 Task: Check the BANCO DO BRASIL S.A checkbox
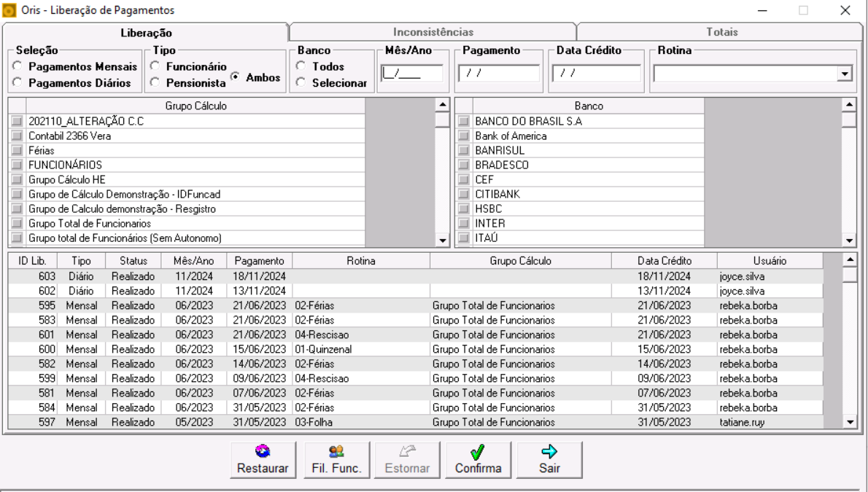pyautogui.click(x=464, y=121)
